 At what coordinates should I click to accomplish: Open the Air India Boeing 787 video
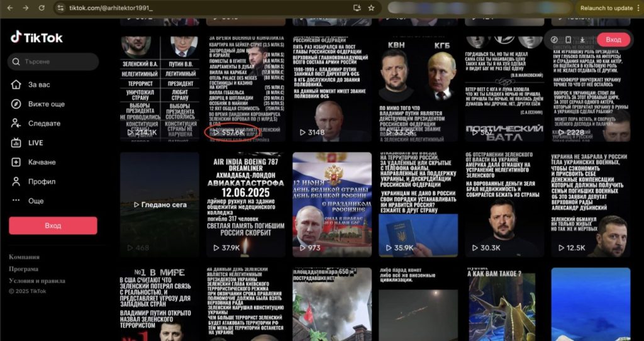pos(246,204)
